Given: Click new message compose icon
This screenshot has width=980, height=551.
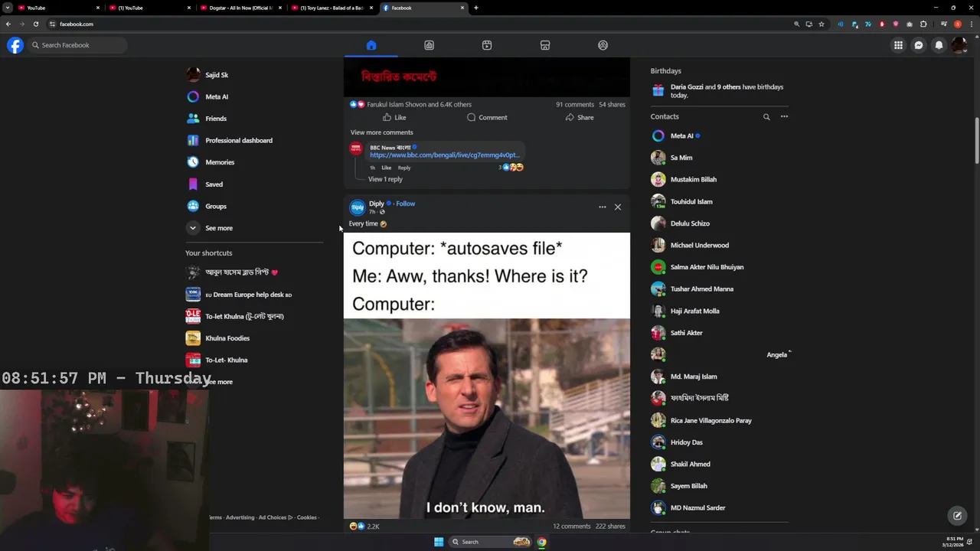Looking at the screenshot, I should click(x=957, y=516).
